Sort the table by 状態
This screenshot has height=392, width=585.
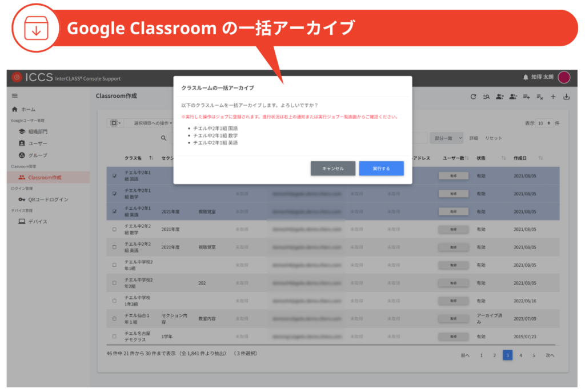pos(504,158)
